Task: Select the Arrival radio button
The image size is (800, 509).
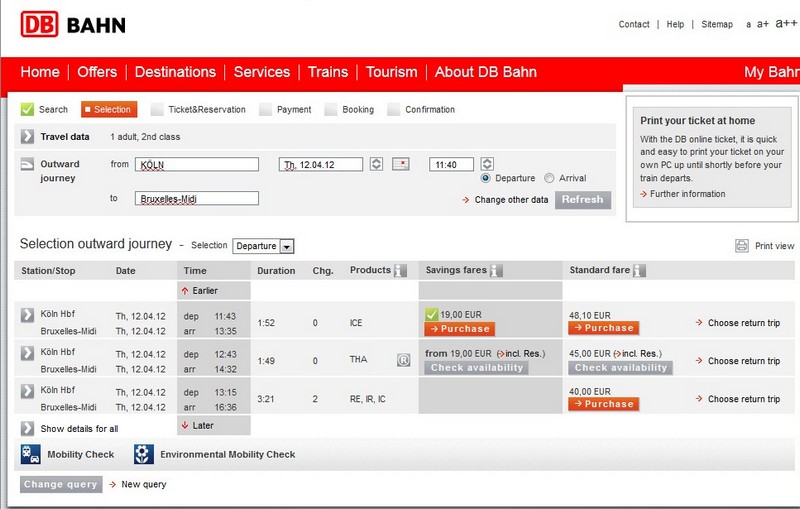Action: [549, 178]
